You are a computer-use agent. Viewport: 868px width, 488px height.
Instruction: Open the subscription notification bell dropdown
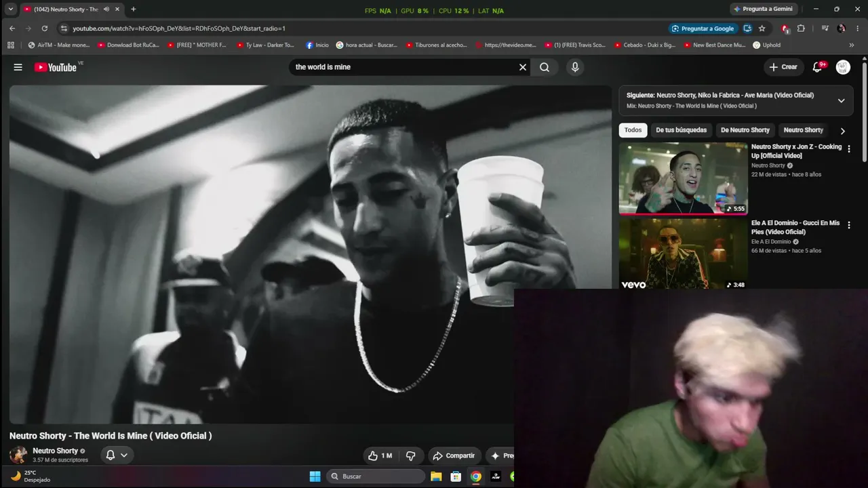(x=117, y=455)
